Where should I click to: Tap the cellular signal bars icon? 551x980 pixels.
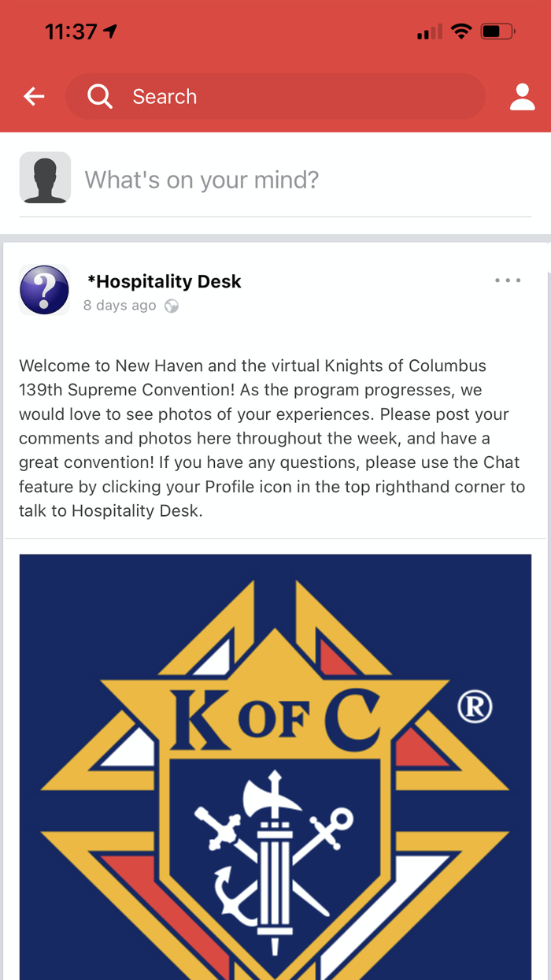pyautogui.click(x=429, y=32)
